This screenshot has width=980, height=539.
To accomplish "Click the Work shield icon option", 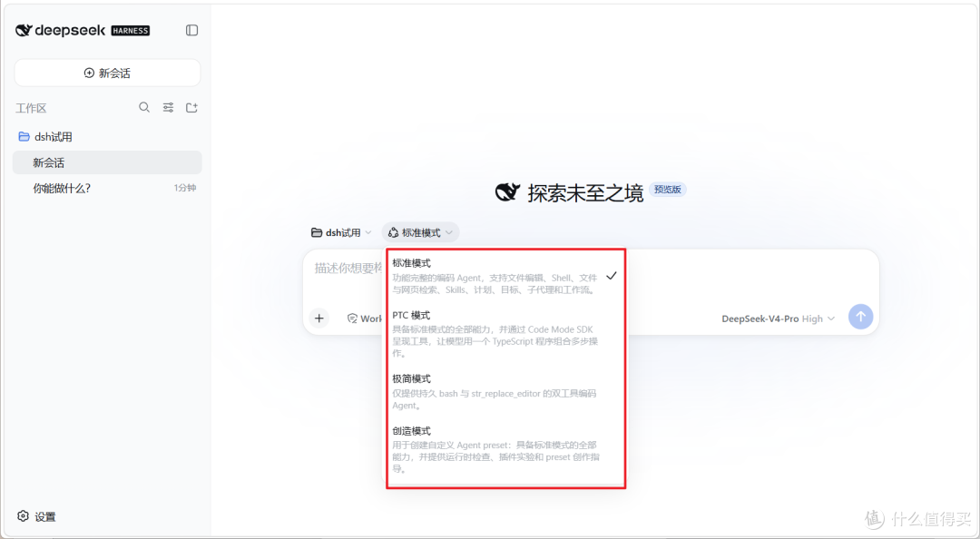I will click(x=365, y=318).
